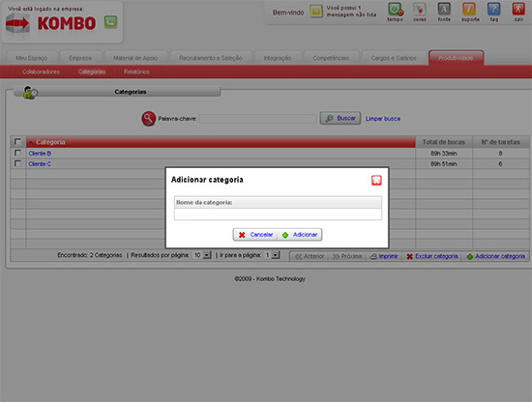Click the Total de horas column header
Screen dimensions: 532x402
click(443, 142)
